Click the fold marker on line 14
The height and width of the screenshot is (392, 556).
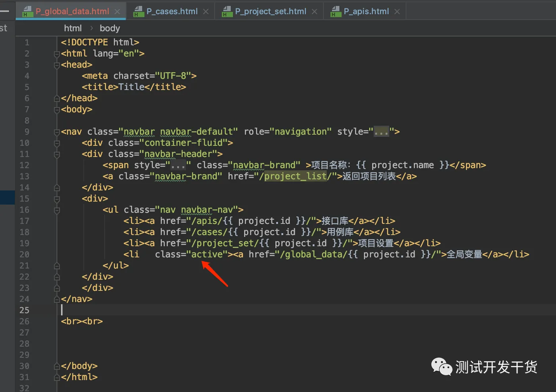pos(57,188)
